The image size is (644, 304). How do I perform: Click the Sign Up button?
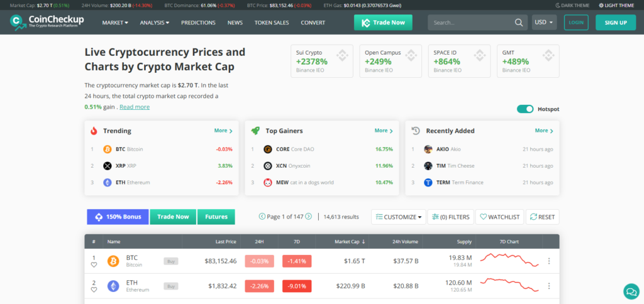click(615, 23)
